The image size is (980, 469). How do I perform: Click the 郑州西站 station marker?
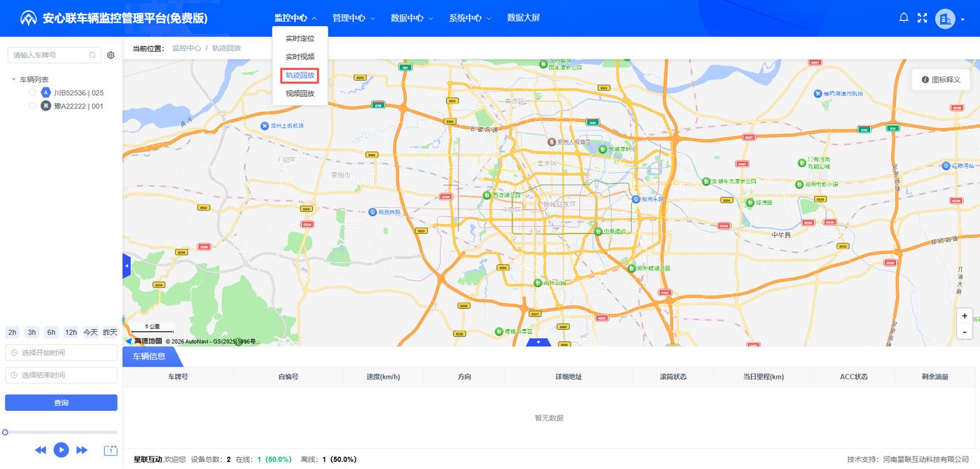click(x=372, y=211)
